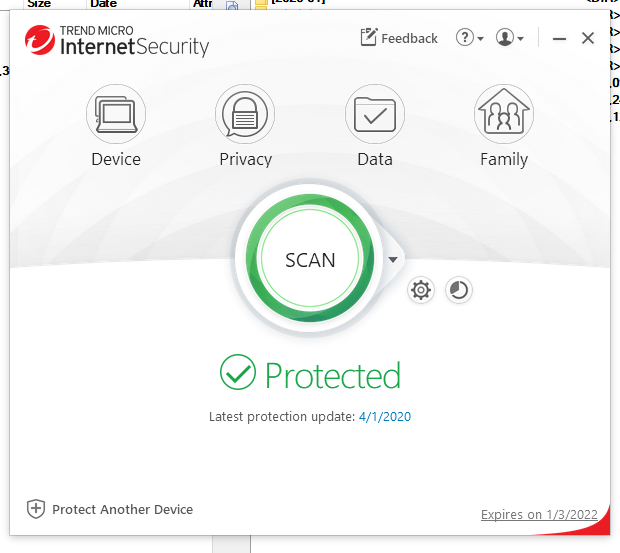This screenshot has height=553, width=620.
Task: Click the Protect Another Device link
Action: click(x=122, y=509)
